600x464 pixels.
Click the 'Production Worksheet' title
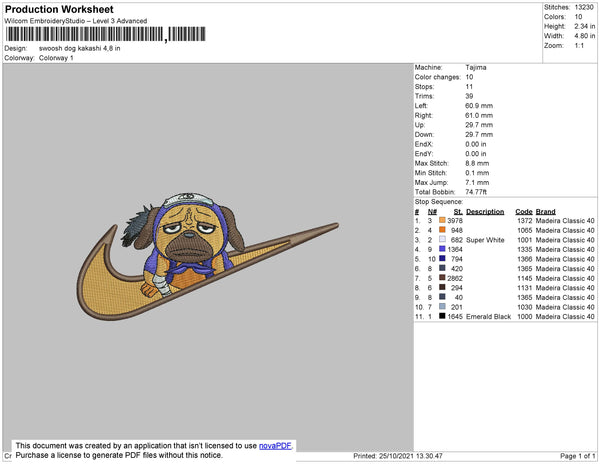[x=59, y=9]
